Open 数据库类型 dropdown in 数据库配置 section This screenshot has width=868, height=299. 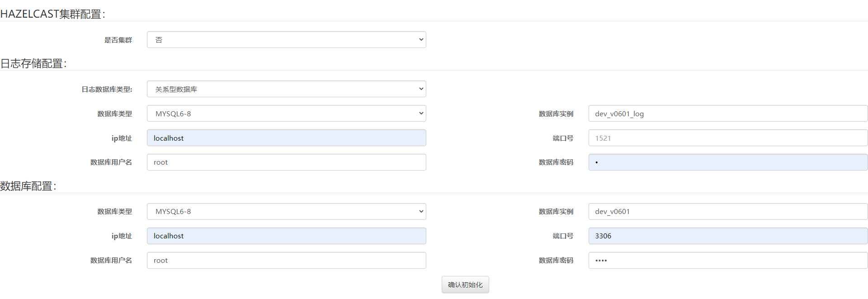point(286,211)
